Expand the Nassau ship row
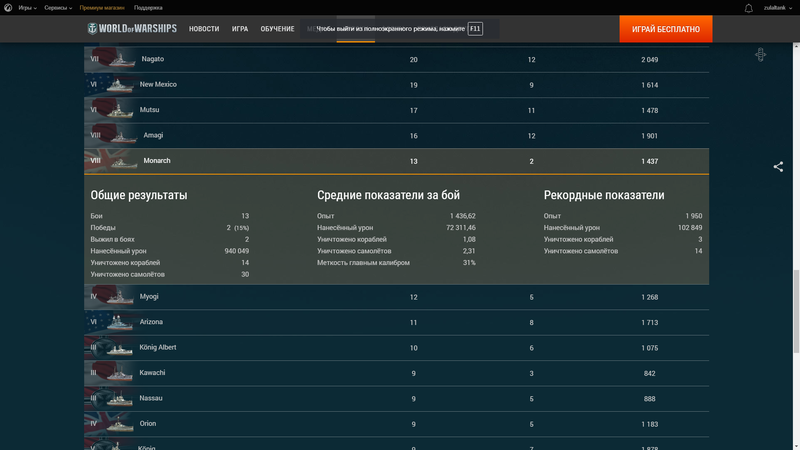Screen dimensions: 800x450 point(396,399)
